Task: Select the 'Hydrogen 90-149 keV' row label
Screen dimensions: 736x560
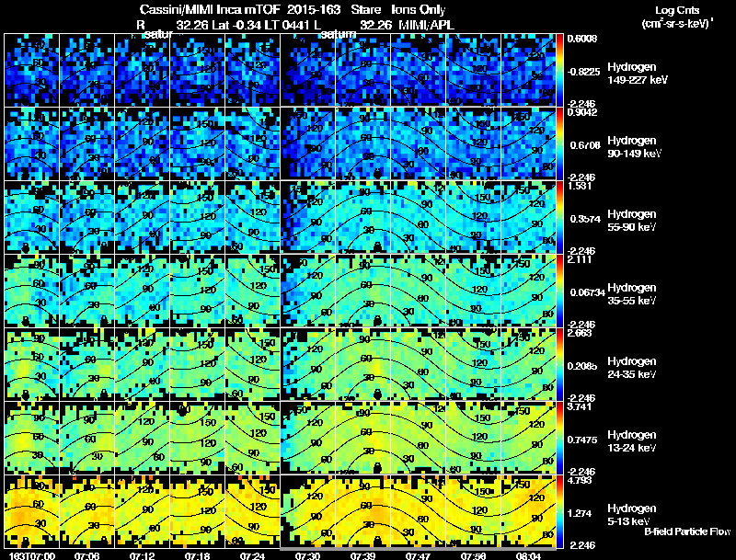Action: click(634, 147)
